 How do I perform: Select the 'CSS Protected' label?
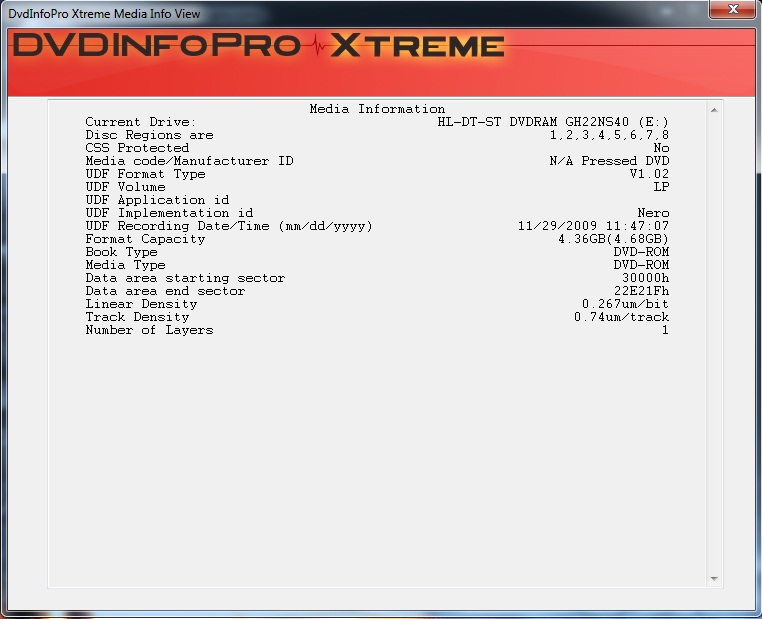click(x=137, y=148)
